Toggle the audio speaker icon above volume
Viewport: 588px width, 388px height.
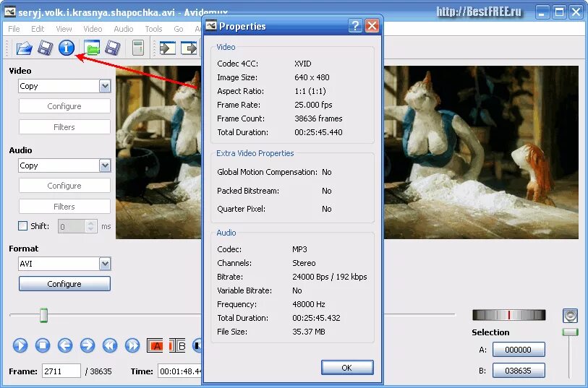click(570, 316)
